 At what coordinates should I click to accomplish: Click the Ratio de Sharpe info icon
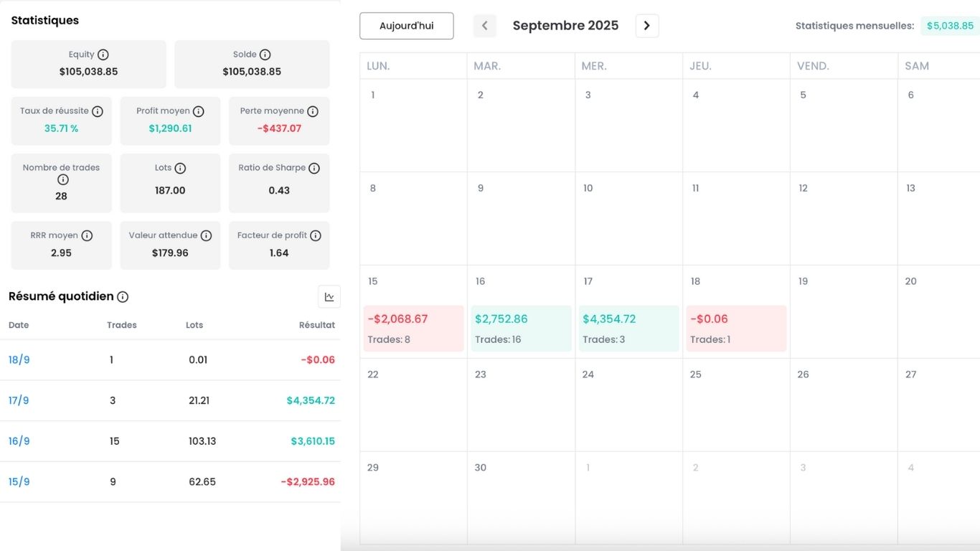pyautogui.click(x=314, y=168)
